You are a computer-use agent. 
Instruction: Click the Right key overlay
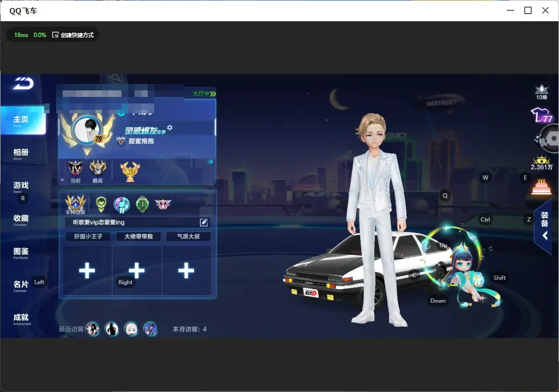coord(125,282)
